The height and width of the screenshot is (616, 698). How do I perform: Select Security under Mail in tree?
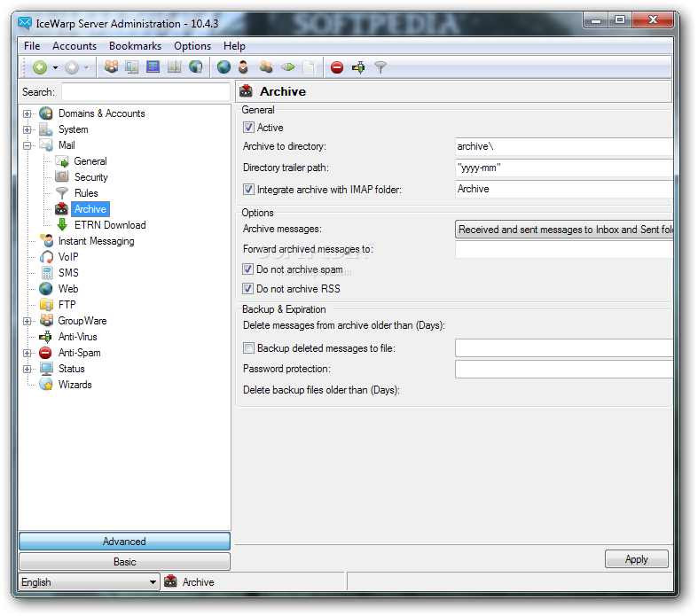(90, 177)
